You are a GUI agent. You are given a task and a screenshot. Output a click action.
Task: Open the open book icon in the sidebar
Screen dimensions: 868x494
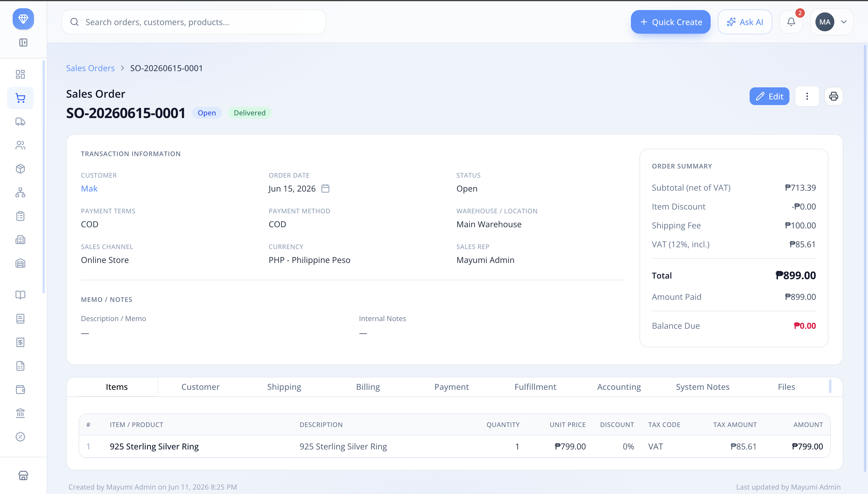(20, 295)
